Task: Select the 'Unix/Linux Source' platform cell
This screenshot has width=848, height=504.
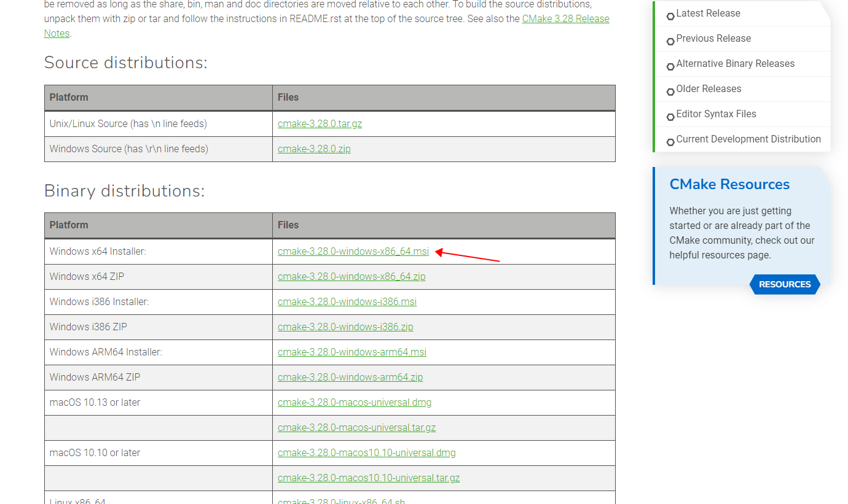Action: point(159,123)
